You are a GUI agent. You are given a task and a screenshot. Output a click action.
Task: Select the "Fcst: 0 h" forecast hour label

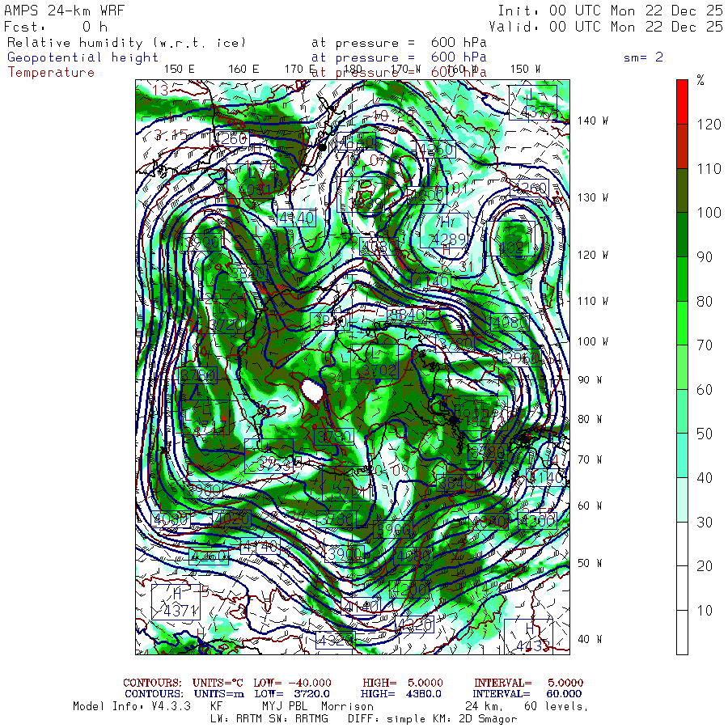tap(56, 27)
